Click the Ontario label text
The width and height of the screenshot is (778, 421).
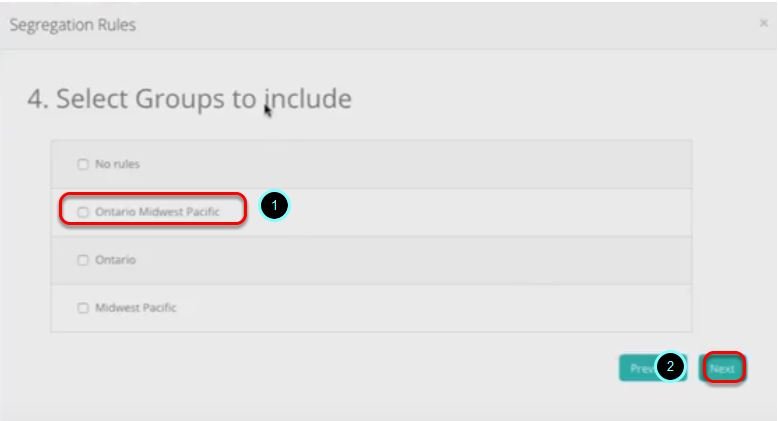tap(115, 260)
